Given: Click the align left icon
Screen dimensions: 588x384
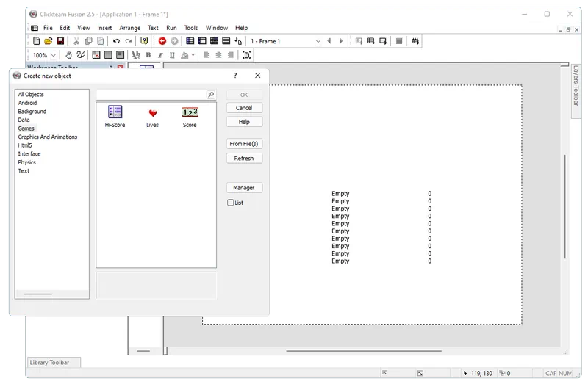Looking at the screenshot, I should tap(207, 55).
